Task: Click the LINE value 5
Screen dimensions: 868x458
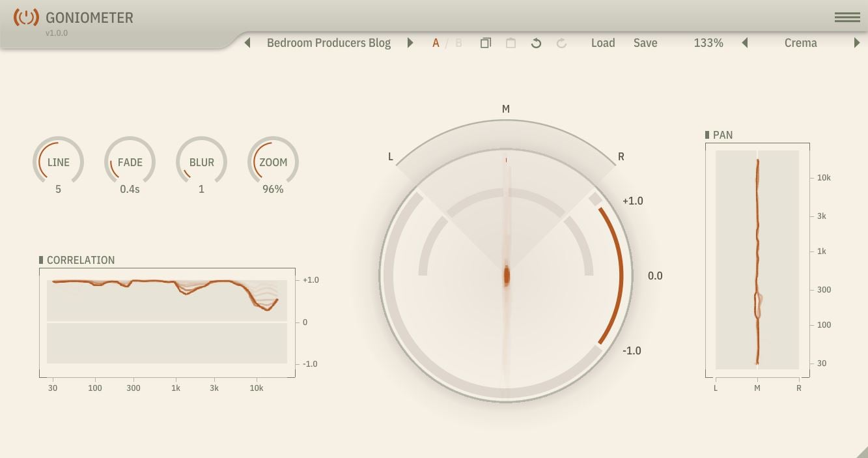Action: click(58, 189)
